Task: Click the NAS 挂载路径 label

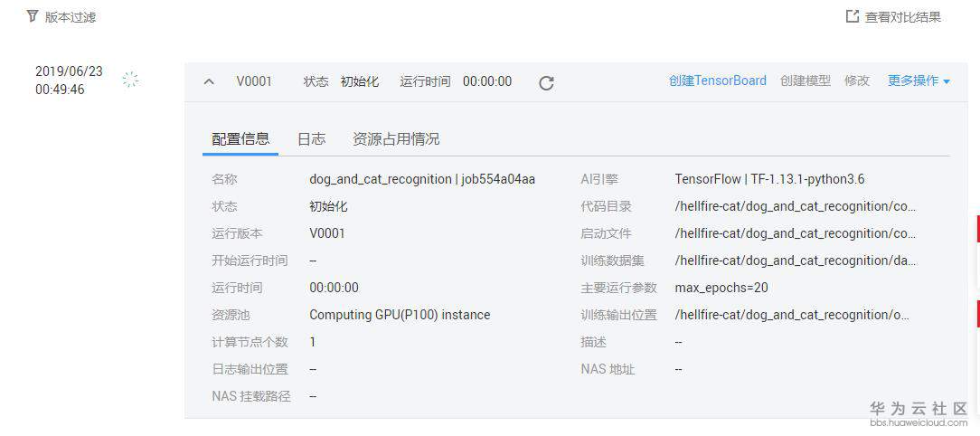Action: (250, 396)
